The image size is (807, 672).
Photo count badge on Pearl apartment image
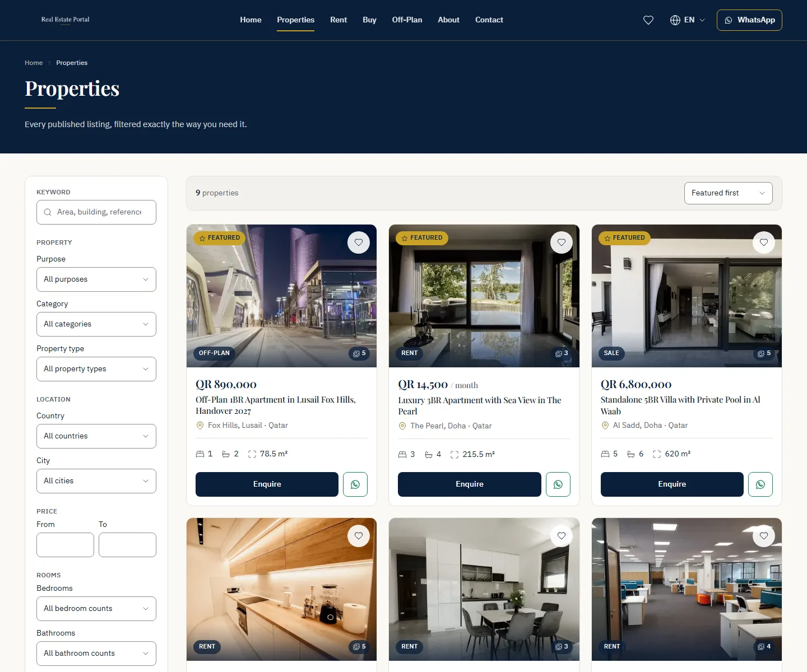562,353
